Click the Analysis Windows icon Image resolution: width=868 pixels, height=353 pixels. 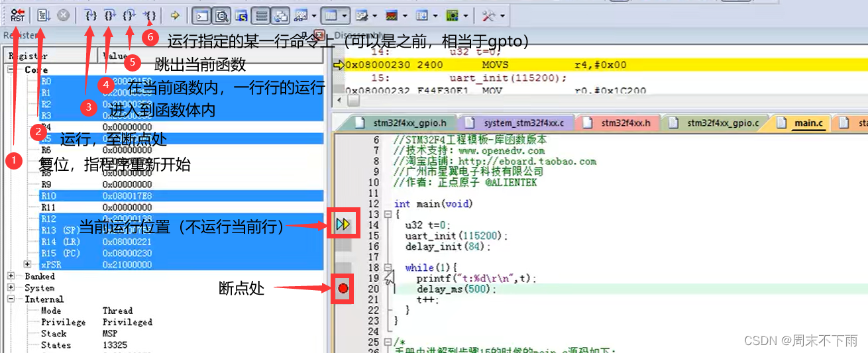(392, 15)
